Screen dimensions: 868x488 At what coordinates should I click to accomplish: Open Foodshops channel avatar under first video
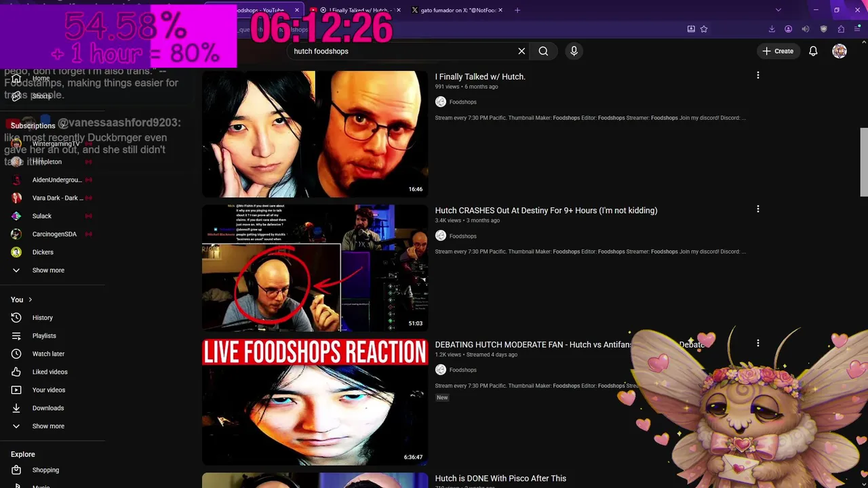tap(441, 102)
